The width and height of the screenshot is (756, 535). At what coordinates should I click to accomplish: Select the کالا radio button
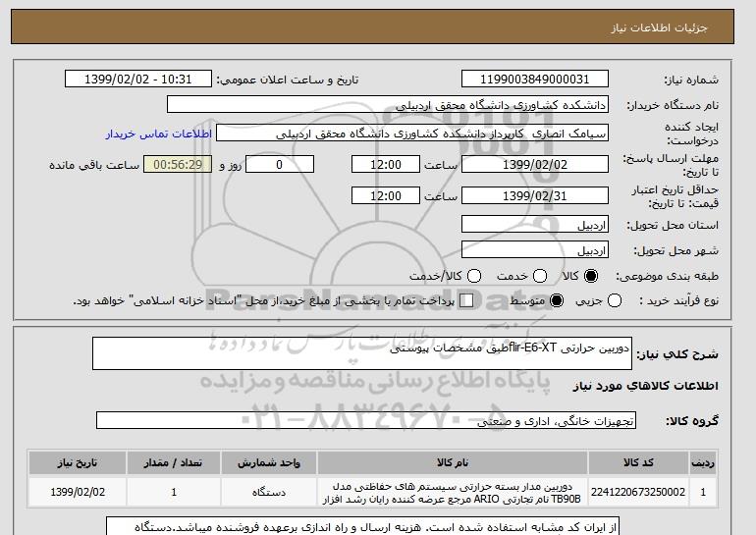tap(591, 276)
